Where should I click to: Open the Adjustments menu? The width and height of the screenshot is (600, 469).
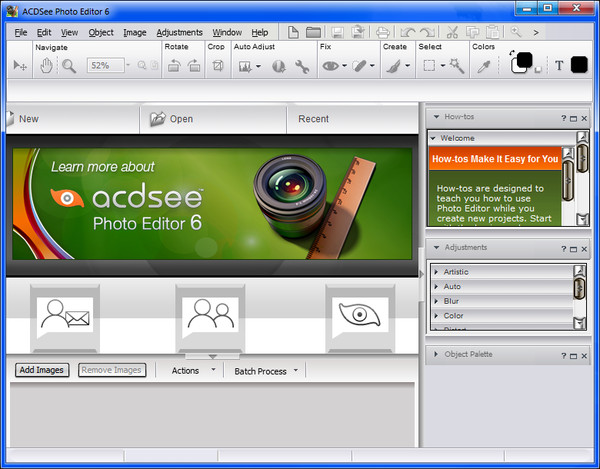click(179, 32)
